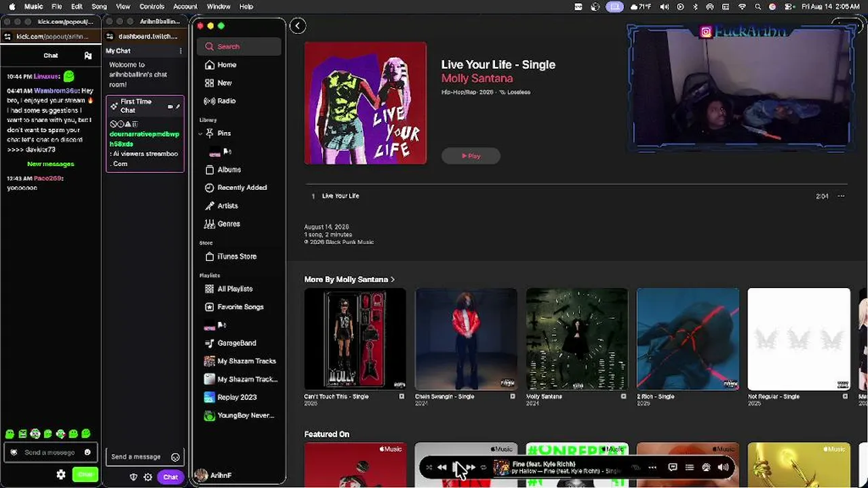
Task: Open the Molly Santana album cover
Action: click(577, 340)
